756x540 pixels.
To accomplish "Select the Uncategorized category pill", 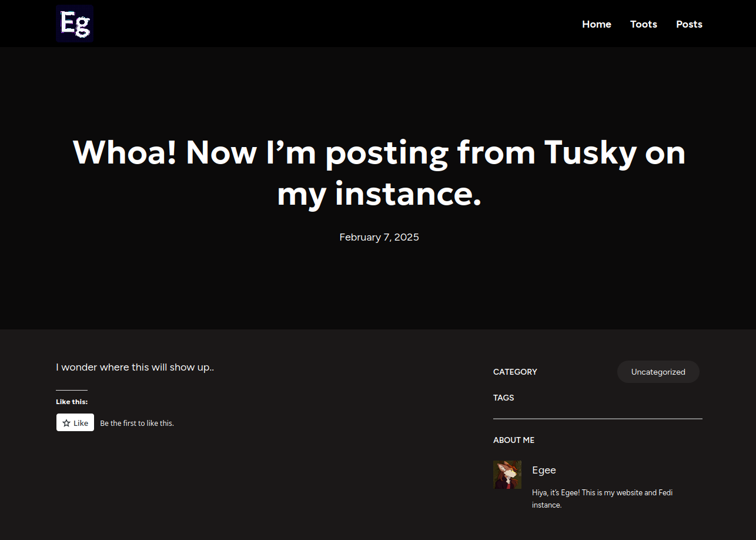I will pyautogui.click(x=658, y=372).
